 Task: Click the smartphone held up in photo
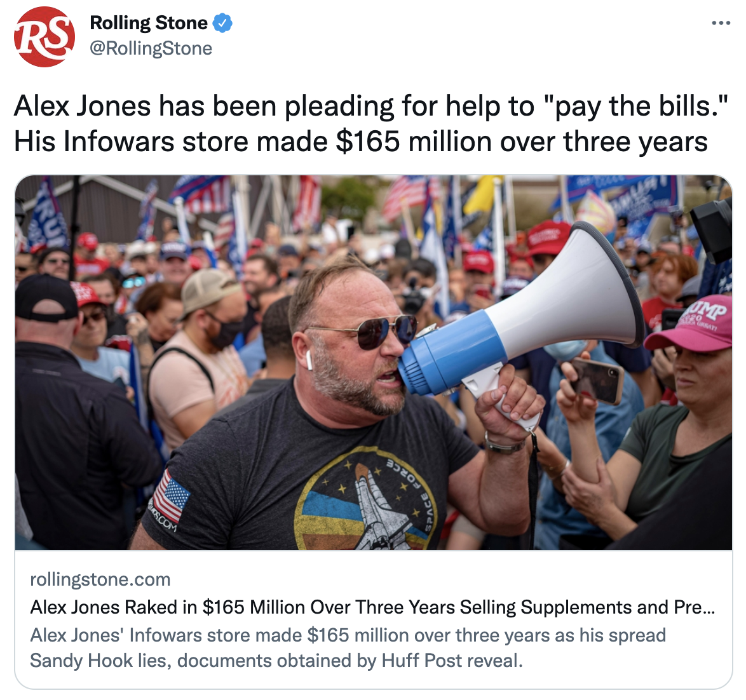pyautogui.click(x=597, y=380)
